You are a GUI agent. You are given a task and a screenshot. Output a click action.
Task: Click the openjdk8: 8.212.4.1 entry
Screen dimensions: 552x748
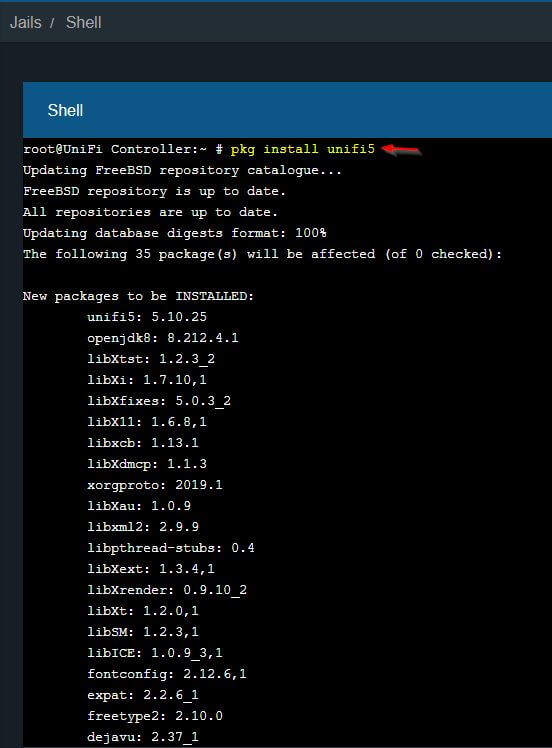click(x=163, y=338)
